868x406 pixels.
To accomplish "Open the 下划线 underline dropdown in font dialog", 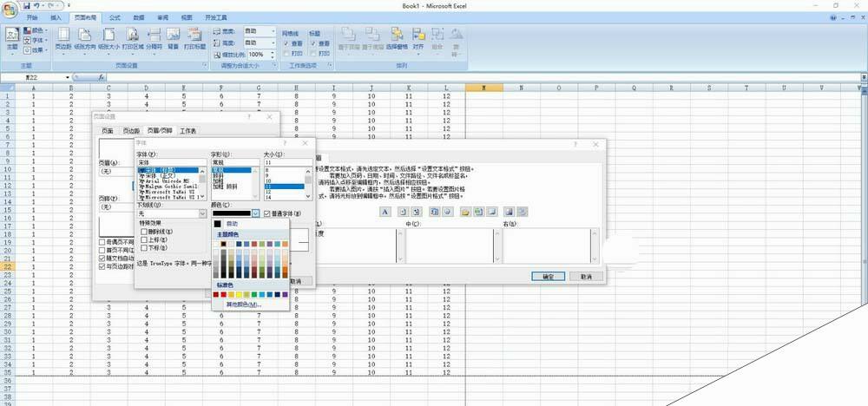I will (x=202, y=213).
